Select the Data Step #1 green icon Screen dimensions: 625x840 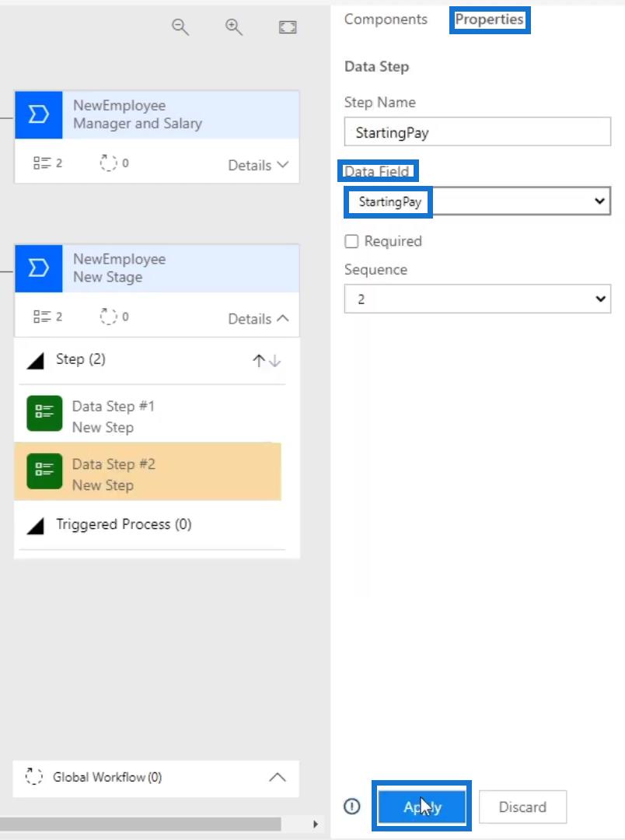44,413
